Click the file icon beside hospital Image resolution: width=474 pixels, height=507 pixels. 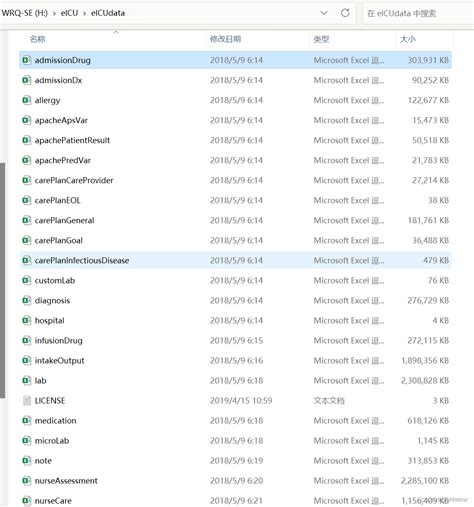[x=26, y=321]
